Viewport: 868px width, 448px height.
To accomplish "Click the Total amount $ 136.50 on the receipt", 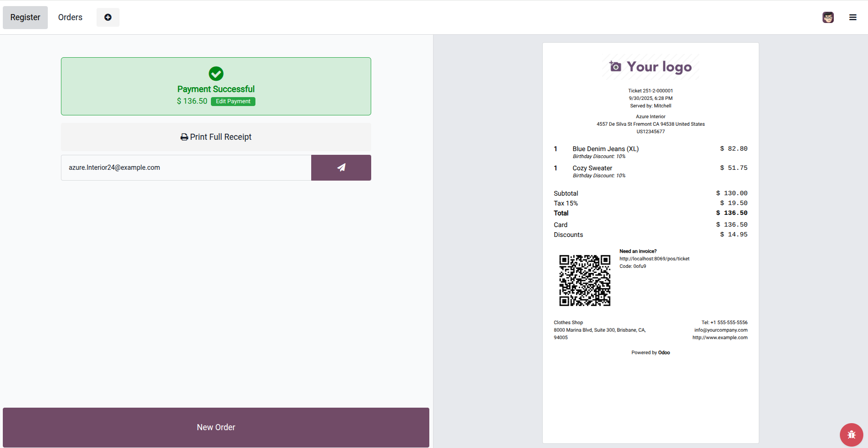I will [x=732, y=213].
